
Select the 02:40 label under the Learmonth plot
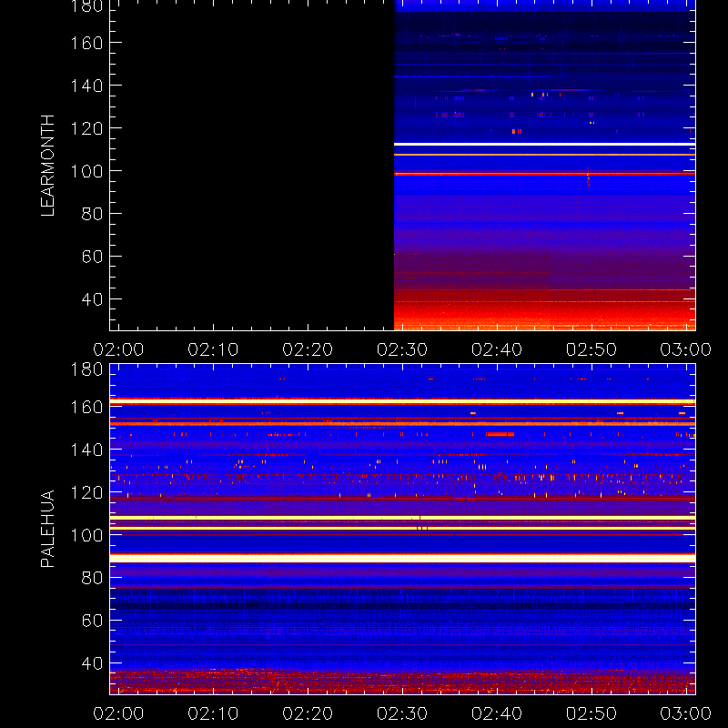click(x=497, y=349)
